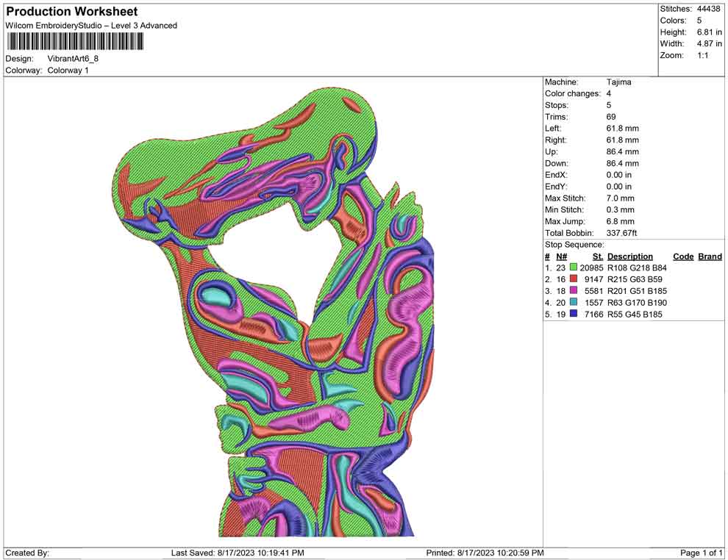728x560 pixels.
Task: Click the Code column header
Action: point(683,256)
